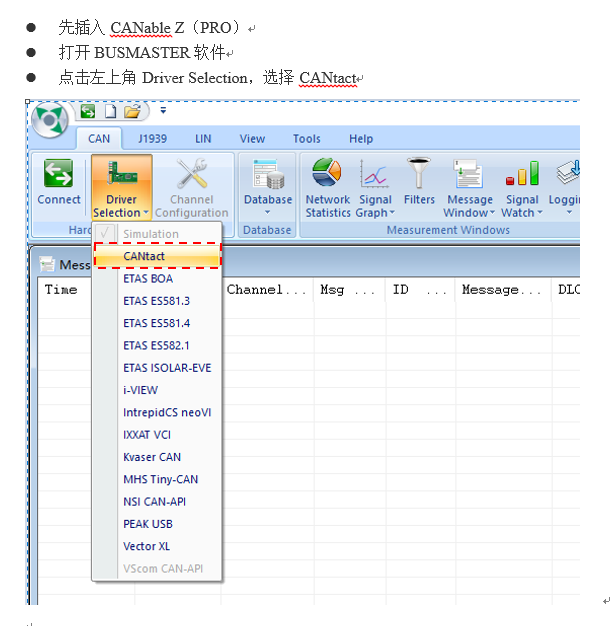
Task: Open the Tools ribbon tab
Action: pyautogui.click(x=307, y=139)
